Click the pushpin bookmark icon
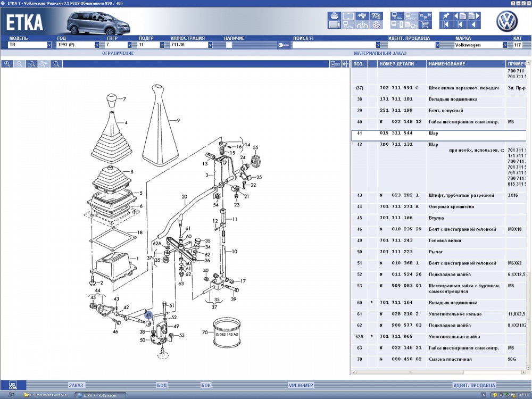The height and width of the screenshot is (399, 532). pos(445,16)
